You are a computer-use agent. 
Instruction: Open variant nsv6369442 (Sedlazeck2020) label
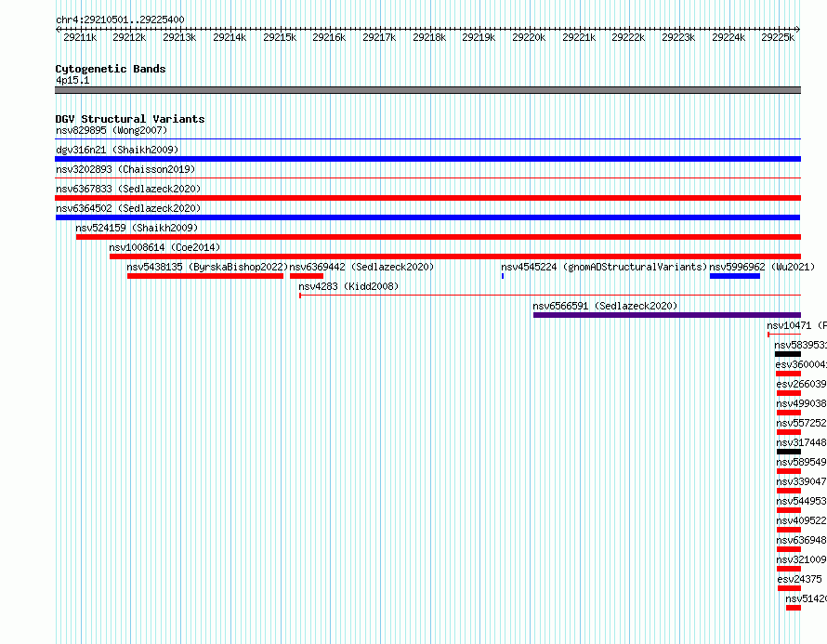coord(361,267)
